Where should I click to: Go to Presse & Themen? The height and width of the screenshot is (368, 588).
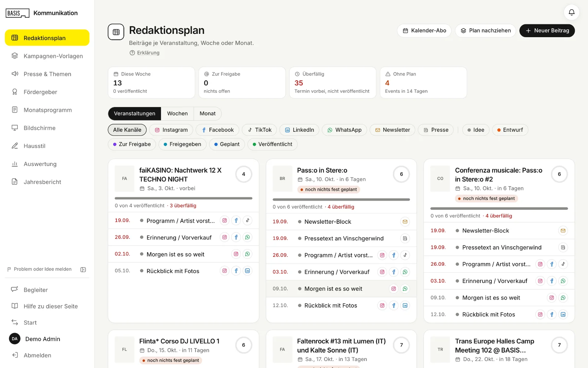47,74
